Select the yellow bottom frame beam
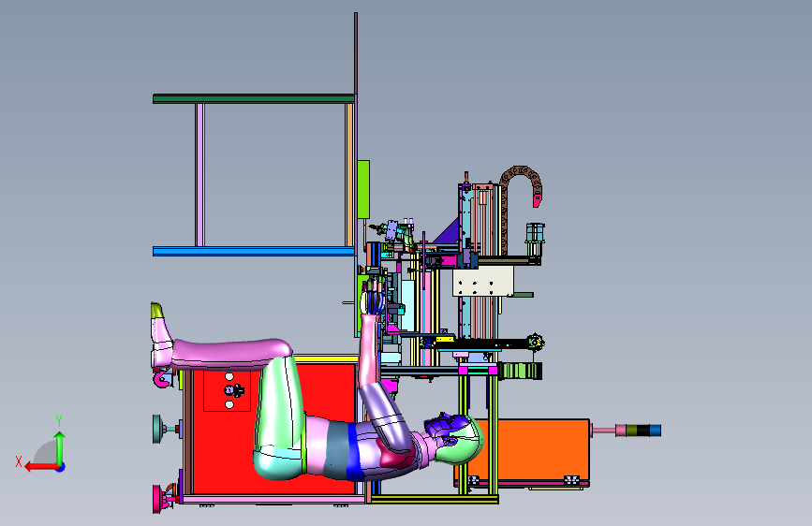This screenshot has width=812, height=526. pos(435,499)
